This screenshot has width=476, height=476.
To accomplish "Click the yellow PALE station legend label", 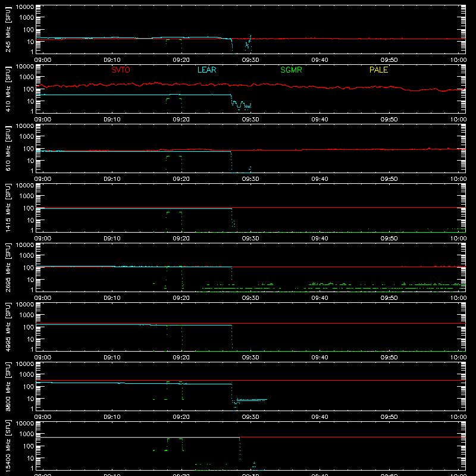I will (378, 70).
